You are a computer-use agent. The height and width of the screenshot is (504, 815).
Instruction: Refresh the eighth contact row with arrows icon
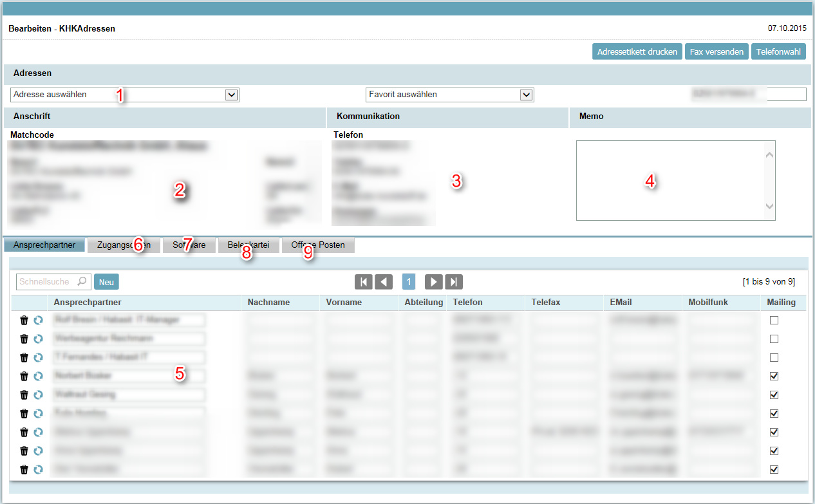(38, 451)
